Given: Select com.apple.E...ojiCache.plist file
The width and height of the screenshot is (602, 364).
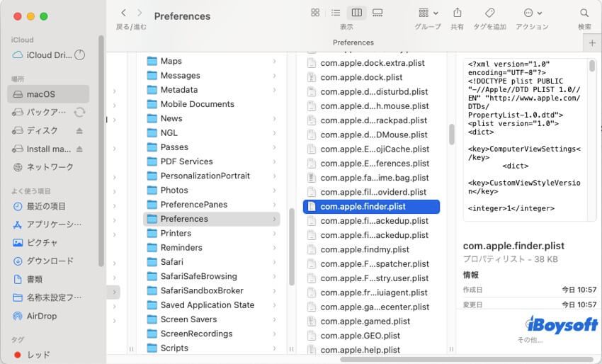Looking at the screenshot, I should coord(371,149).
